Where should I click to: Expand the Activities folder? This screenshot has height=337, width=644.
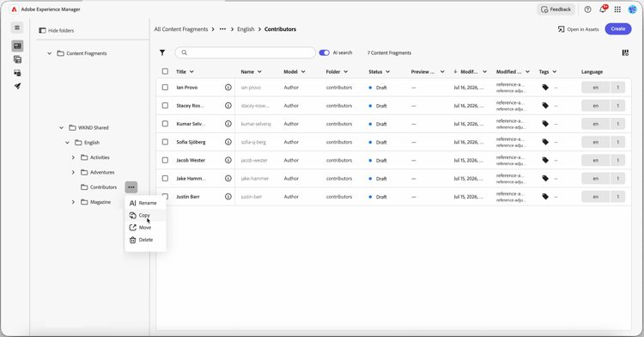(73, 157)
